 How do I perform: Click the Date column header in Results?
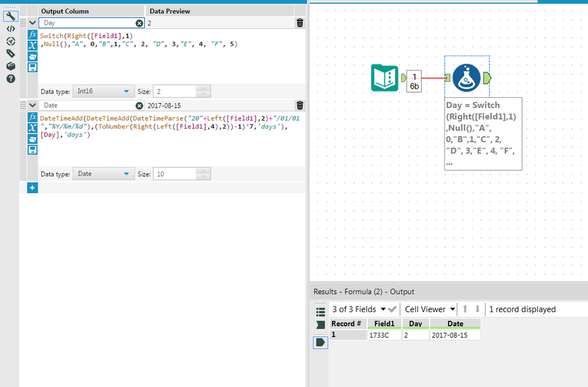[x=455, y=323]
